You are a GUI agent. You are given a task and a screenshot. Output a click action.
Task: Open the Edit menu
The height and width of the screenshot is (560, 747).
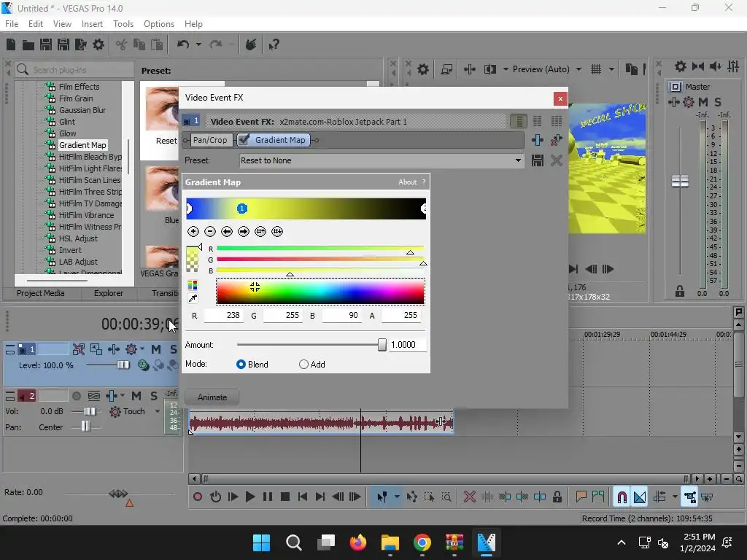click(36, 24)
